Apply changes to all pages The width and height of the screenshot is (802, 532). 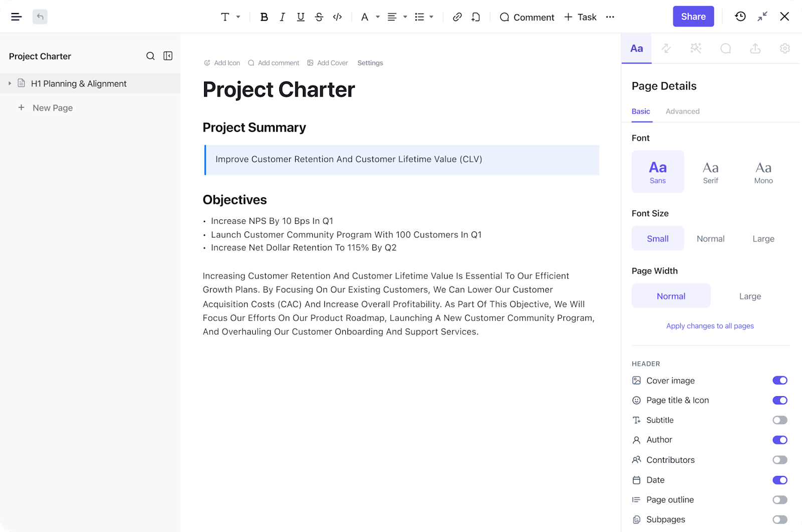(710, 326)
